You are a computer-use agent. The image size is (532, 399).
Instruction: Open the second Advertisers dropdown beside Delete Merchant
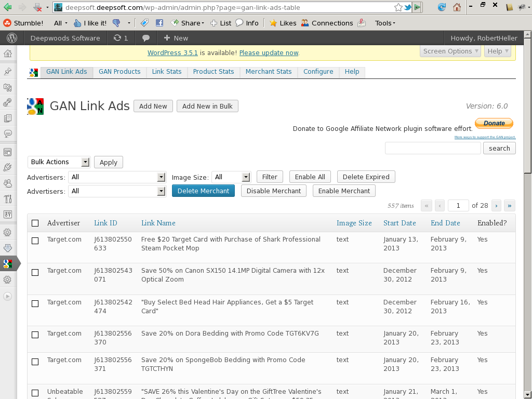tap(117, 191)
